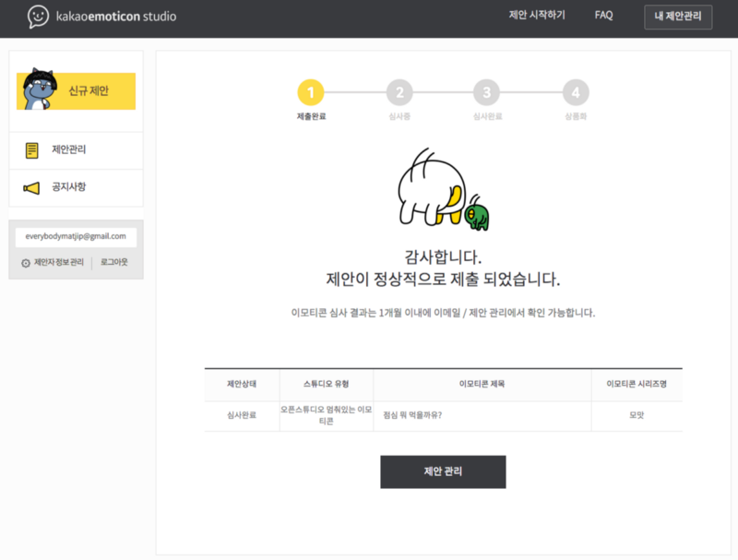Click the kakao emoticon studio smiley logo

(x=38, y=17)
